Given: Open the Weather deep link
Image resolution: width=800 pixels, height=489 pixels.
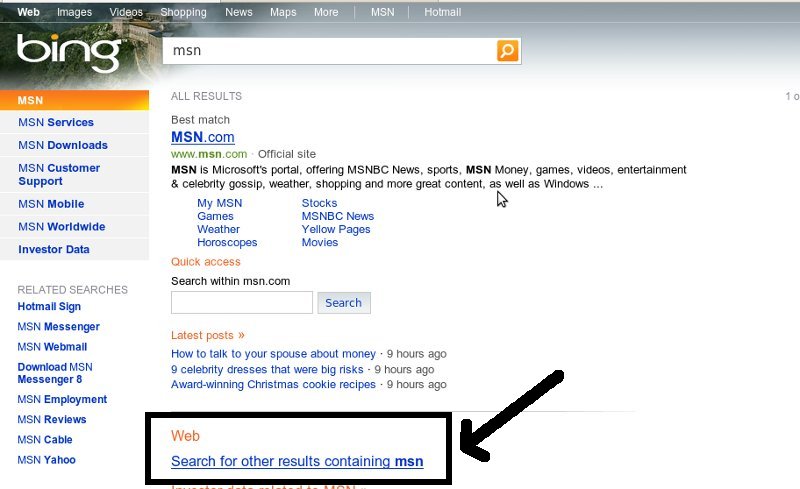Looking at the screenshot, I should pos(218,230).
